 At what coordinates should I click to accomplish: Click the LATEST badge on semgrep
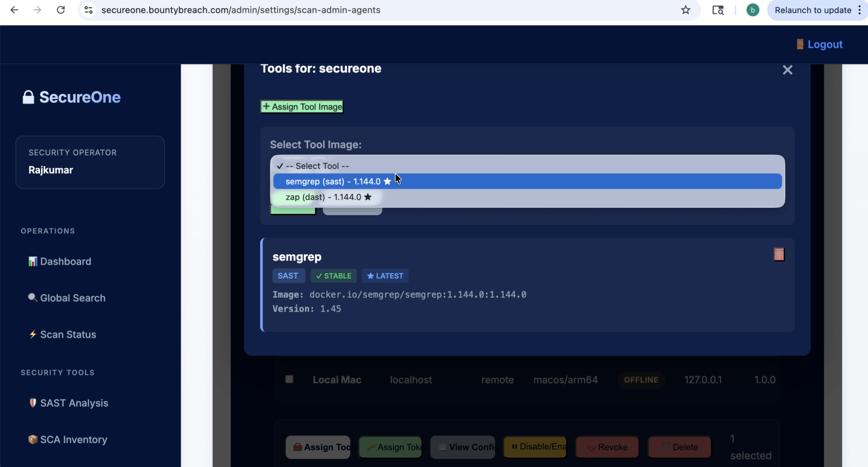pos(385,276)
